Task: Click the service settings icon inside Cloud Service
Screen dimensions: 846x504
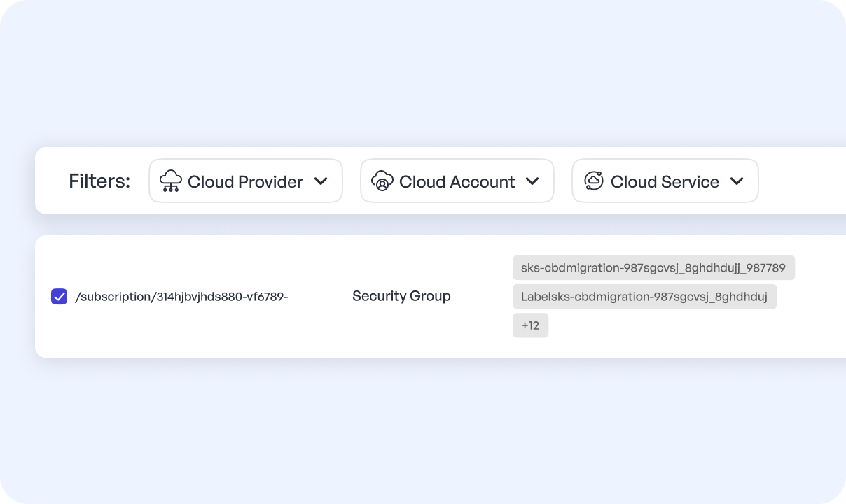Action: [593, 181]
